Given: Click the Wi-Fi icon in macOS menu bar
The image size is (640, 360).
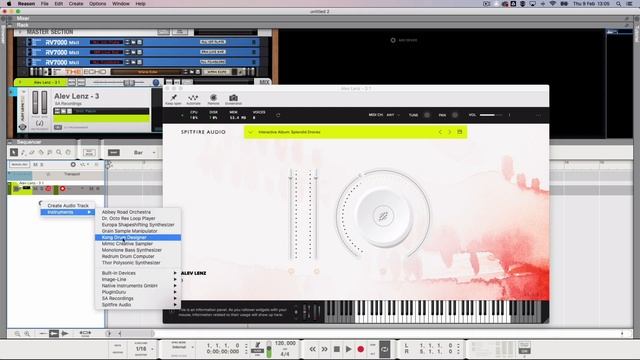Looking at the screenshot, I should (553, 4).
